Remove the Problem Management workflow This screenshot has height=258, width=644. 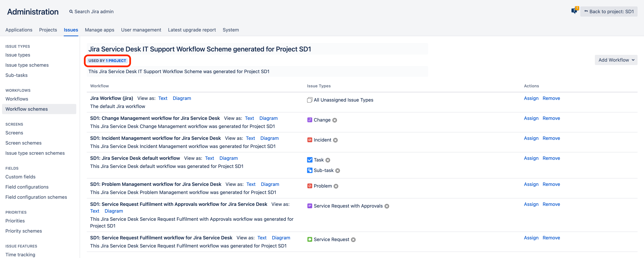551,184
